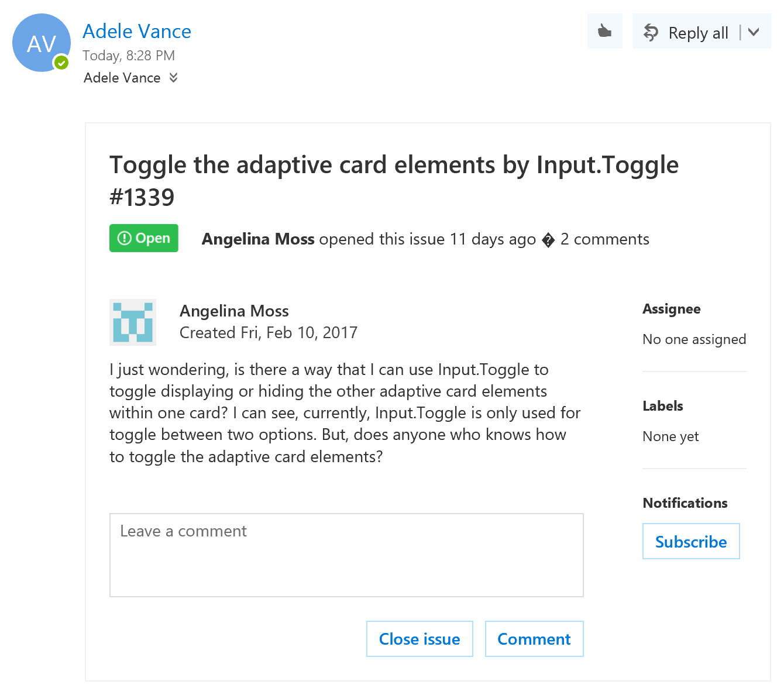The height and width of the screenshot is (695, 784).
Task: Select the Labels section heading
Action: pyautogui.click(x=662, y=405)
